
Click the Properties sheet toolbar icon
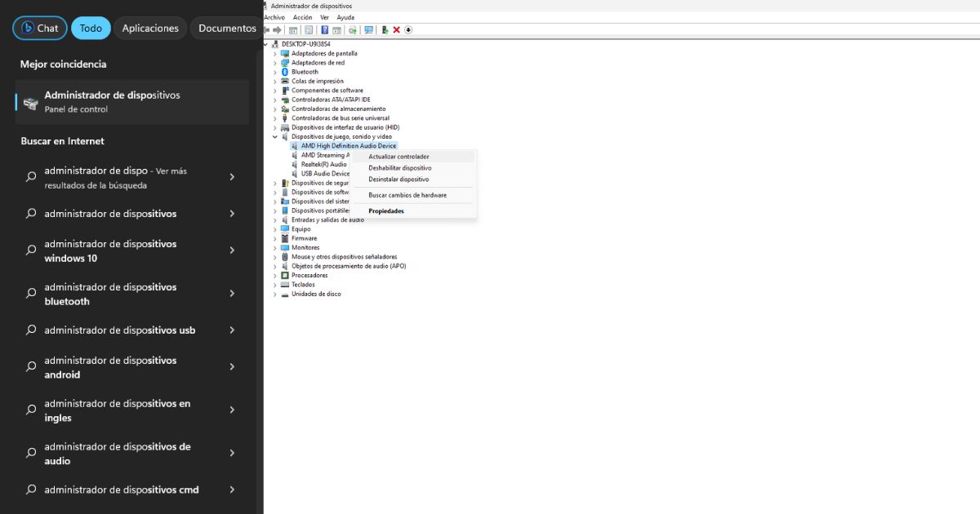(309, 29)
